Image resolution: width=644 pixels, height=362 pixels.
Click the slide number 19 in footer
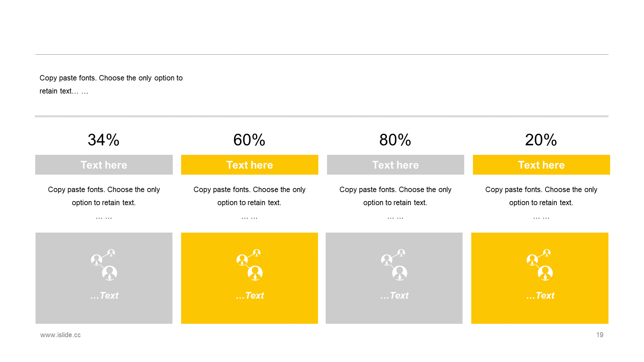pyautogui.click(x=600, y=335)
